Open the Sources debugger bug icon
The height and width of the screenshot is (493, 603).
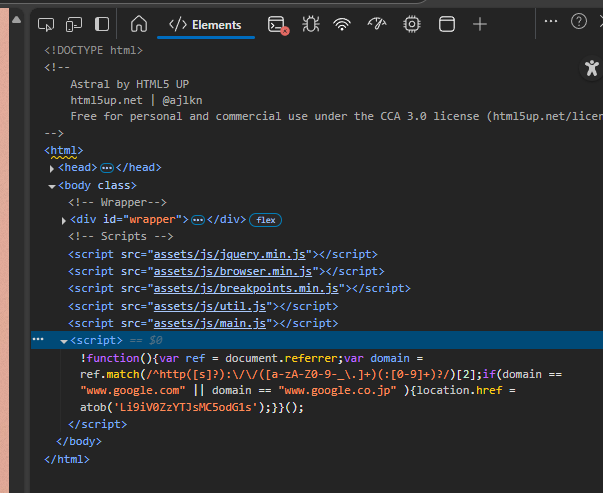pyautogui.click(x=311, y=24)
